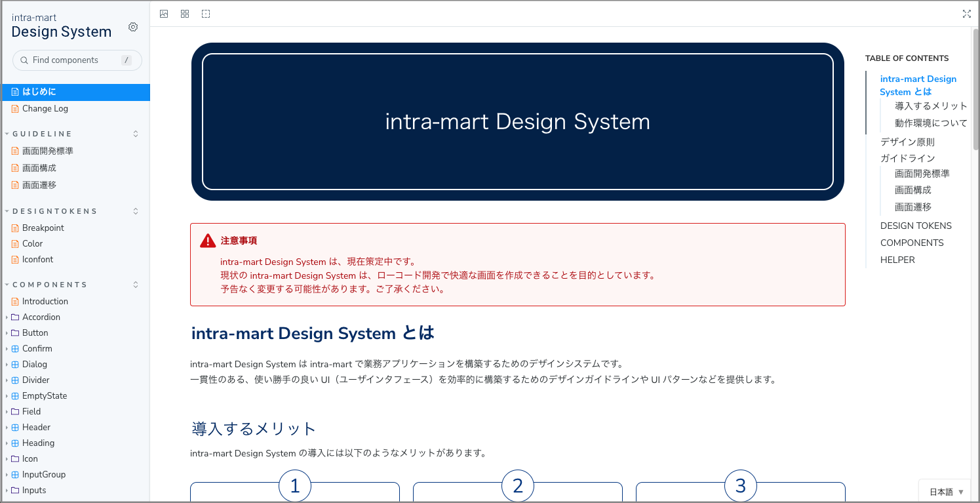Viewport: 980px width, 503px height.
Task: Click the magnifier icon in the search bar
Action: pyautogui.click(x=23, y=60)
